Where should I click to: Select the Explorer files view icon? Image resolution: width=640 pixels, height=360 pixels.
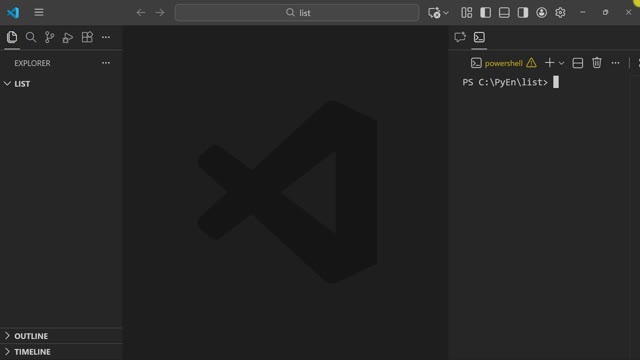point(12,37)
